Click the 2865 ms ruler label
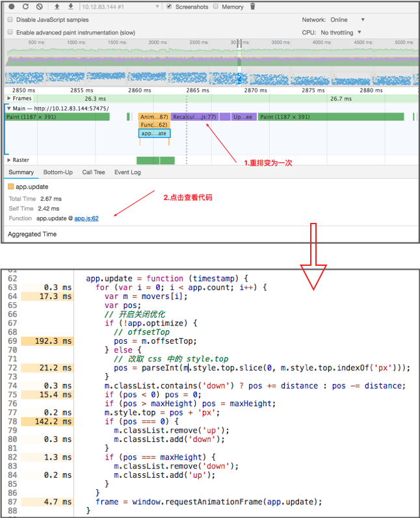Viewport: 420px width, 518px height. [198, 90]
